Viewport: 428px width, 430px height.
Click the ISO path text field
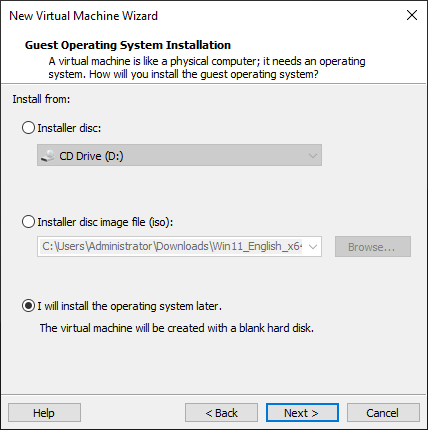click(x=172, y=247)
